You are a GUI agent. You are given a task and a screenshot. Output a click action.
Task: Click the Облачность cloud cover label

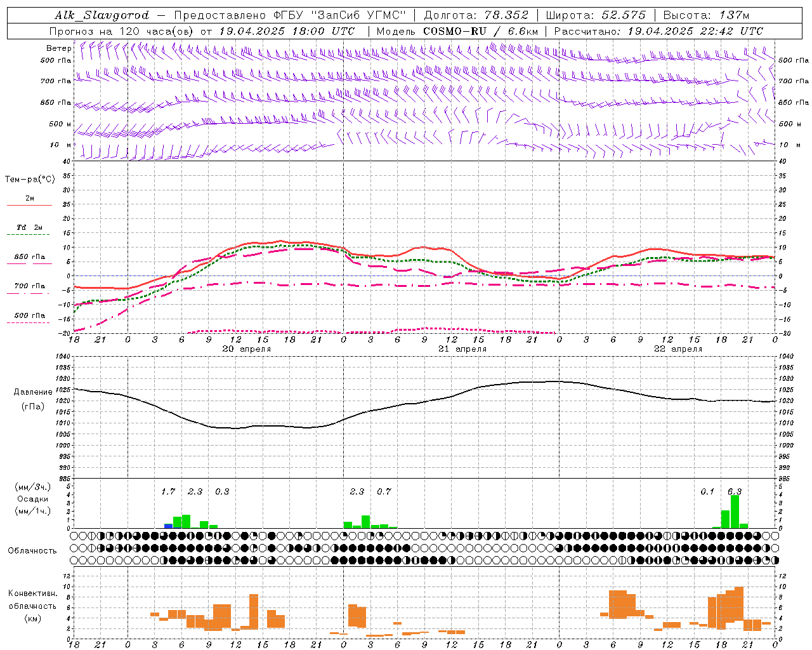[32, 551]
